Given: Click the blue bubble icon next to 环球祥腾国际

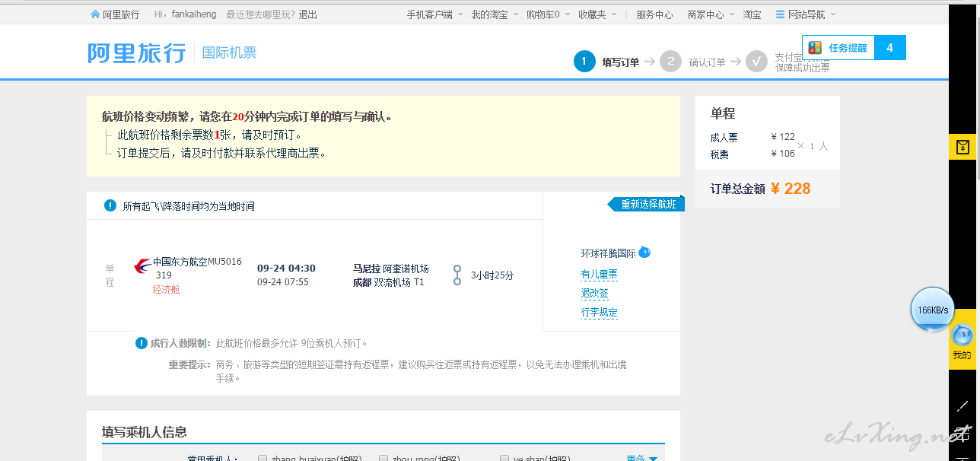Looking at the screenshot, I should (x=644, y=252).
